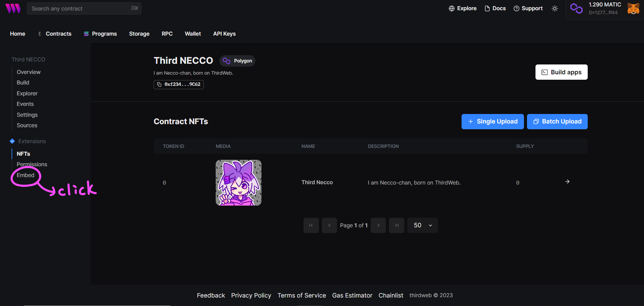Click the Third NECCO sidebar heading

[28, 60]
